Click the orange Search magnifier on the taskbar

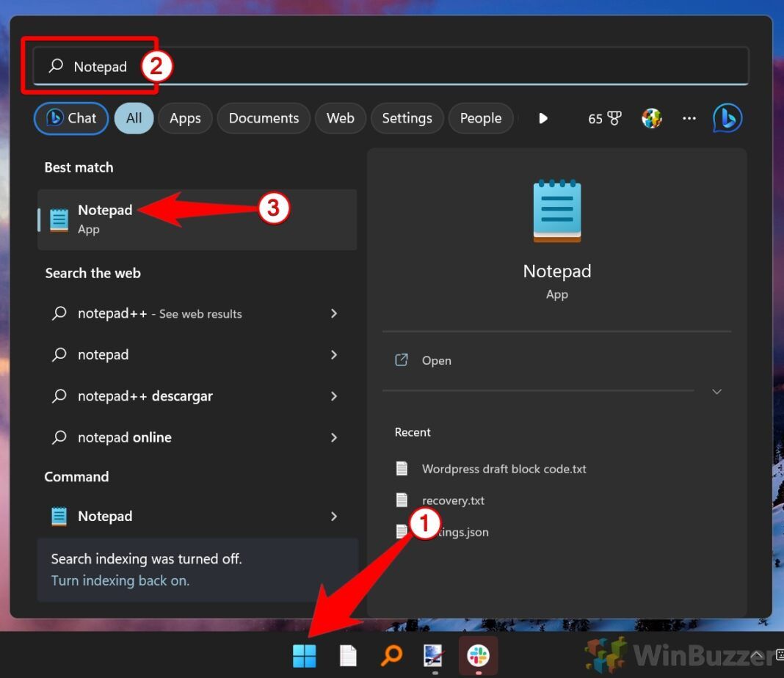391,655
